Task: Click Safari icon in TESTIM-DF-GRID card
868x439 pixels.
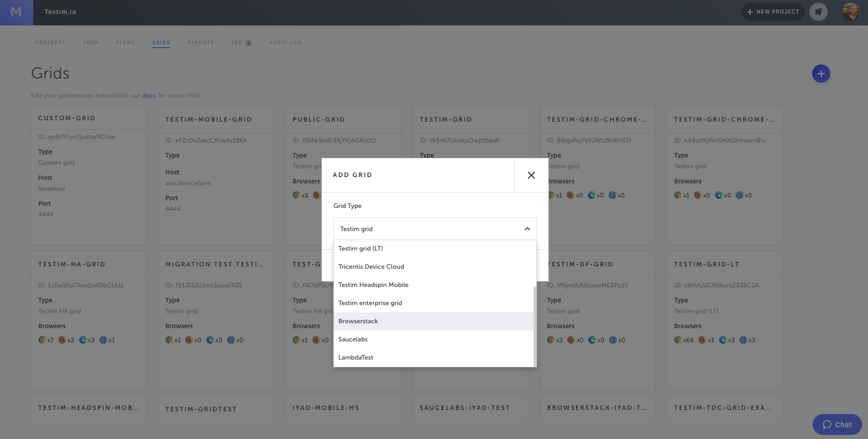Action: (x=613, y=340)
